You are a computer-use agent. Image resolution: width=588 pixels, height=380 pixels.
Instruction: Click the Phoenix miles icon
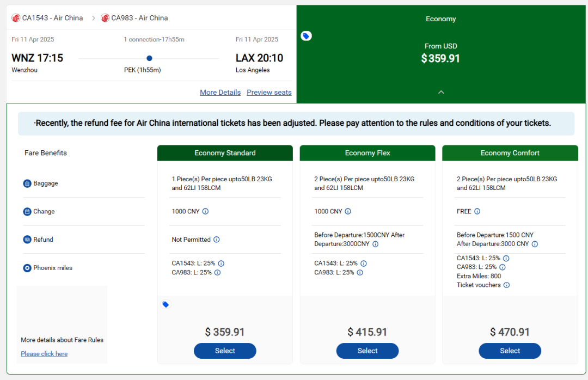coord(27,268)
